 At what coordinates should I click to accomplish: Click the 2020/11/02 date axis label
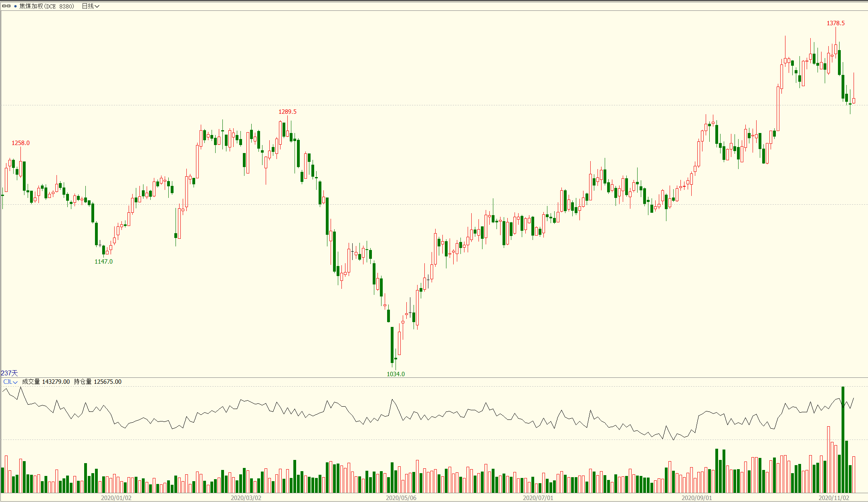click(834, 498)
